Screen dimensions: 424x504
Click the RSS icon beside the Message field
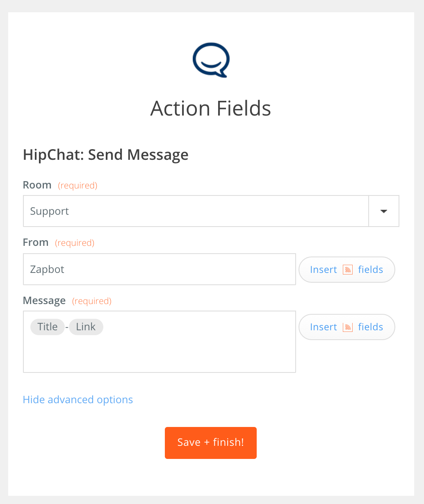coord(347,327)
